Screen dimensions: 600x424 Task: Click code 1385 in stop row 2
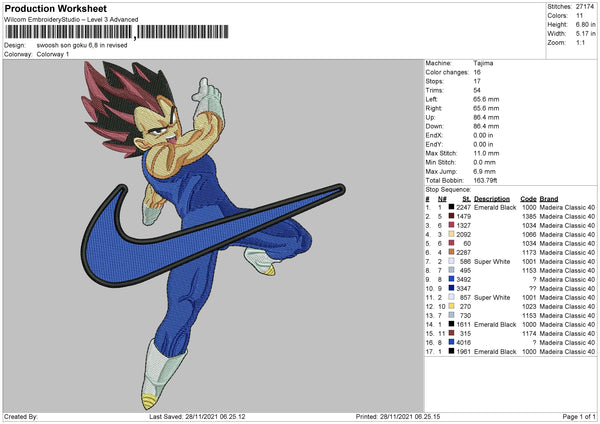point(529,216)
